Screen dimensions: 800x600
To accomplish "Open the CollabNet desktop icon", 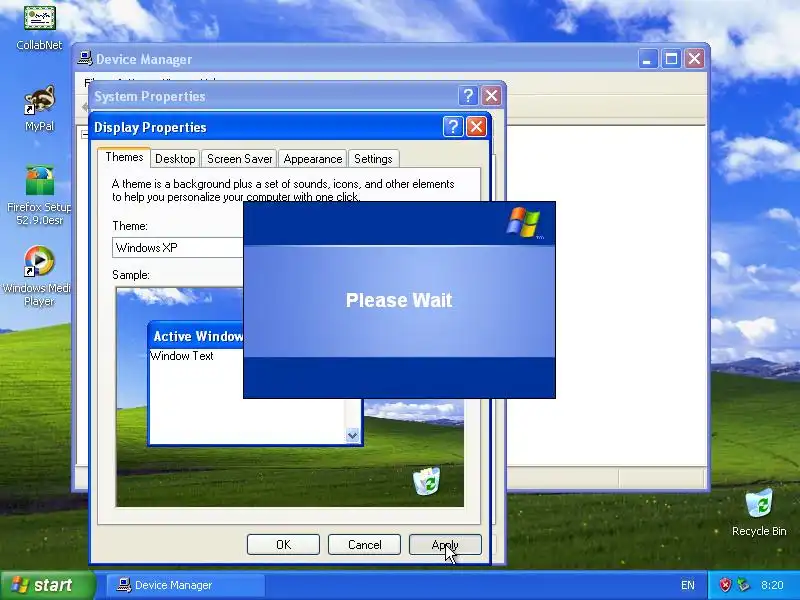I will [39, 26].
